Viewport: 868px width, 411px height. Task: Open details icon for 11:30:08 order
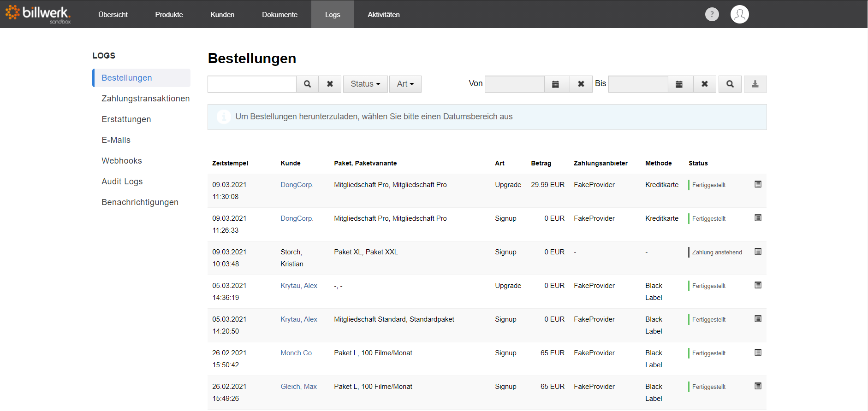(758, 184)
